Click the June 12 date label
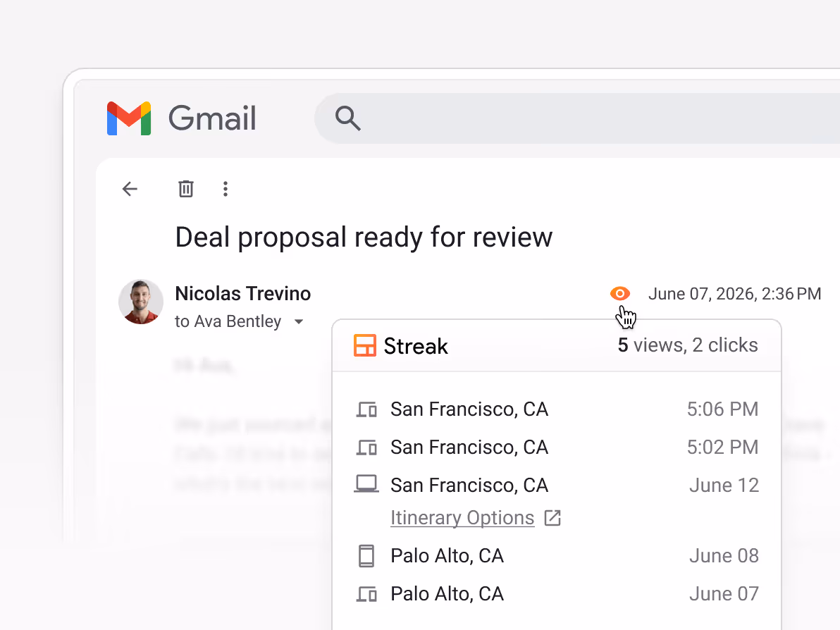840x630 pixels. coord(724,486)
